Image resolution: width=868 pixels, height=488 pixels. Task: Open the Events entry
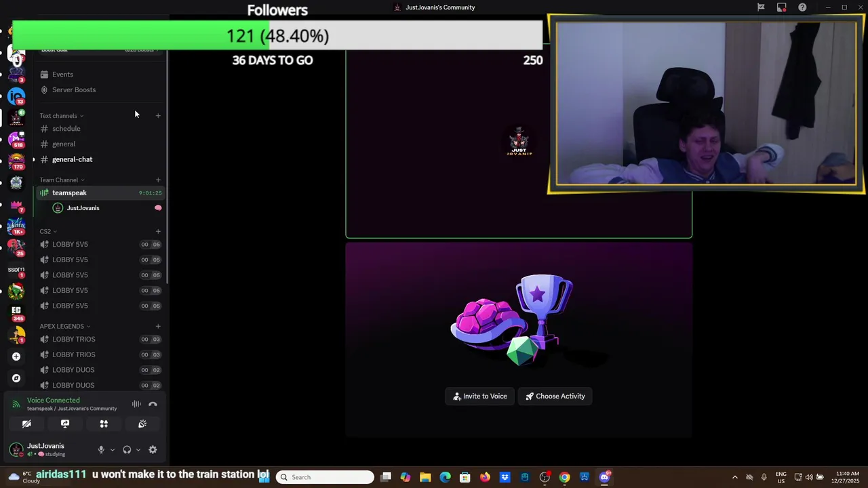coord(62,75)
